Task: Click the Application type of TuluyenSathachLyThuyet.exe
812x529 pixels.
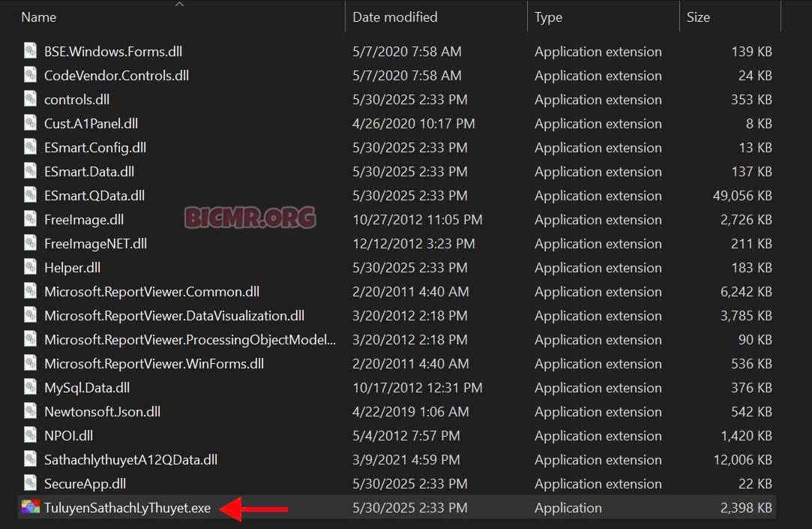Action: (568, 508)
